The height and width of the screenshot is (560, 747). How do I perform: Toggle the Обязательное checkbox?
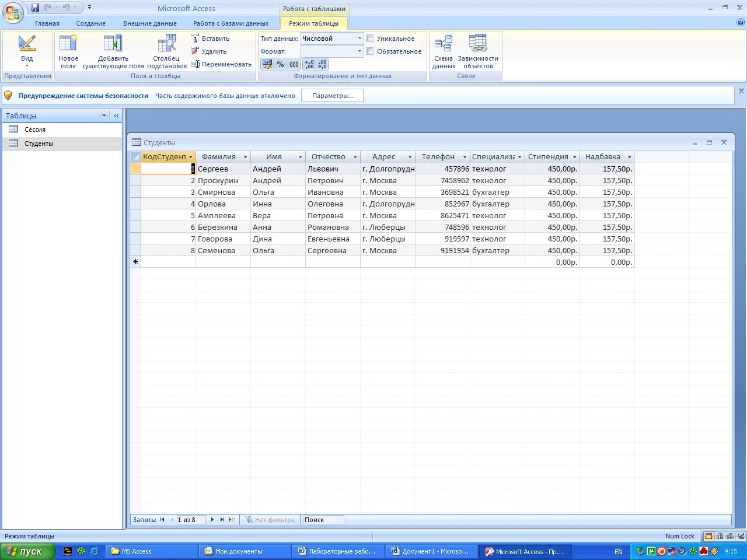tap(370, 51)
